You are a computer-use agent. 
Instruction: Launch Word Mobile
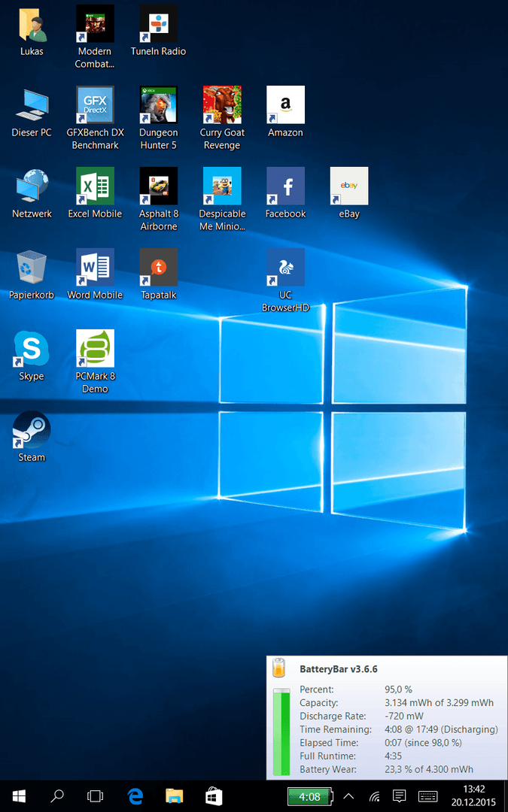95,274
